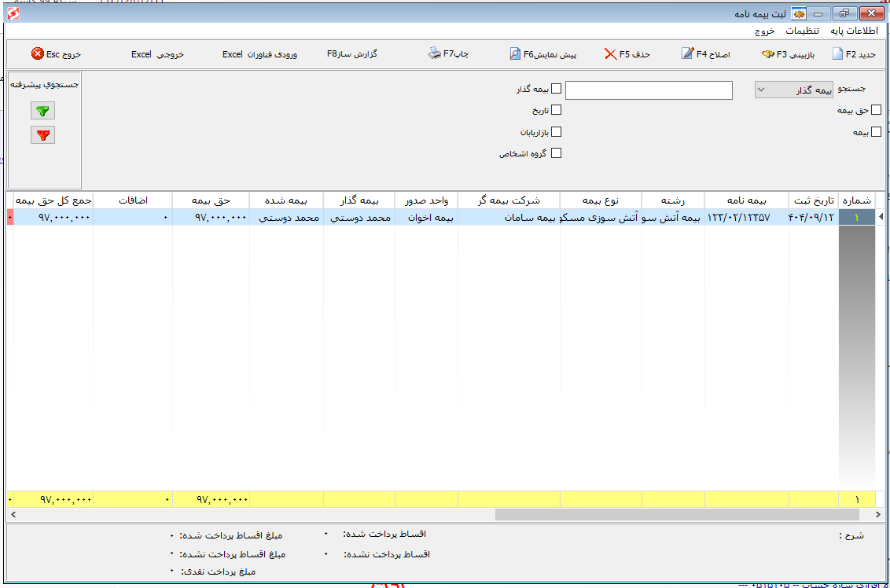
Task: Click the گزارش ساز F8 report button
Action: tap(352, 54)
